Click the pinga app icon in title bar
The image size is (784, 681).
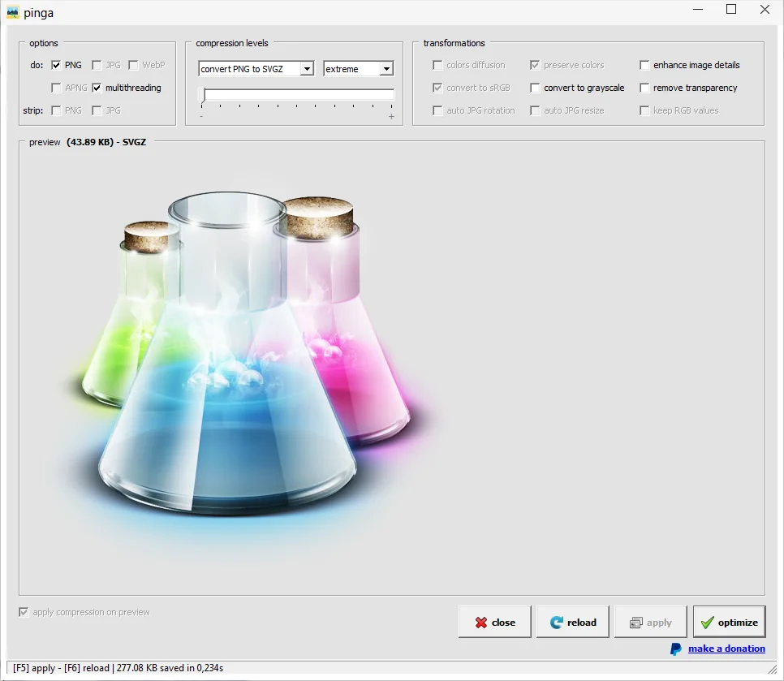coord(12,12)
